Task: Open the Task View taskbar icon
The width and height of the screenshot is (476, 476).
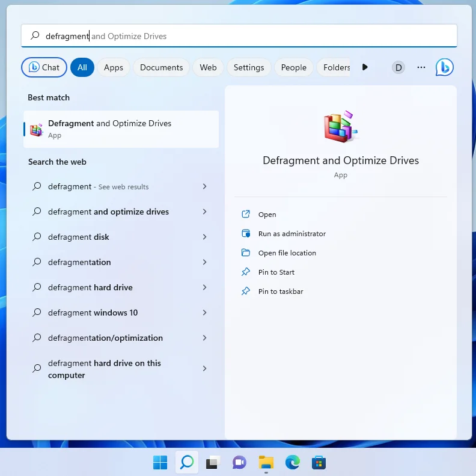Action: pyautogui.click(x=213, y=462)
